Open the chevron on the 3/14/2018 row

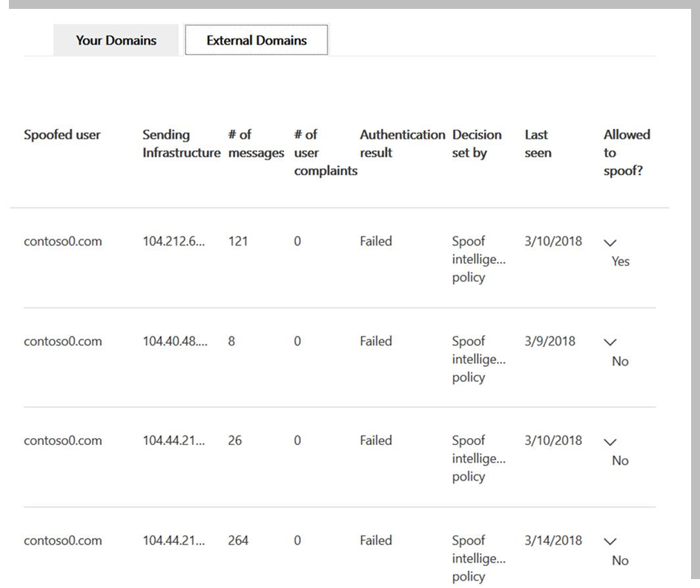[610, 541]
